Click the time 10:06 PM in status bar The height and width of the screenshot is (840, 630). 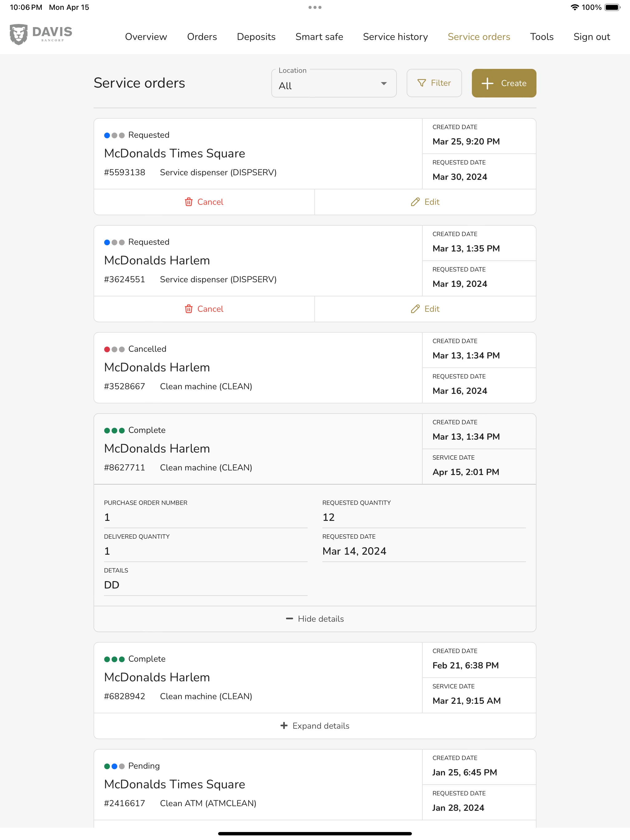(x=26, y=7)
